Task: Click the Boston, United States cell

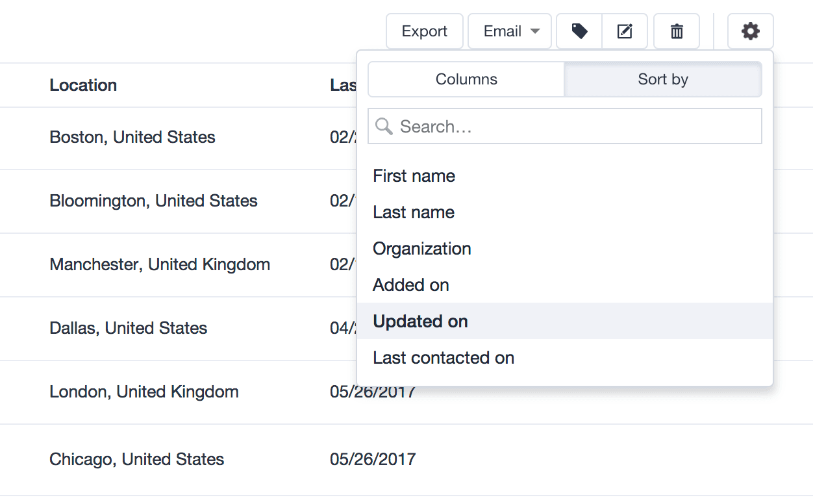Action: [132, 137]
